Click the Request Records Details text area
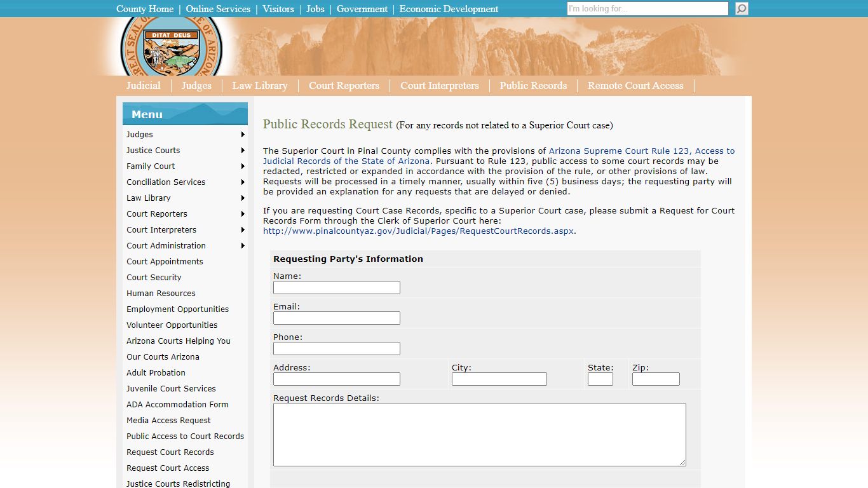Viewport: 868px width, 488px height. pyautogui.click(x=480, y=435)
